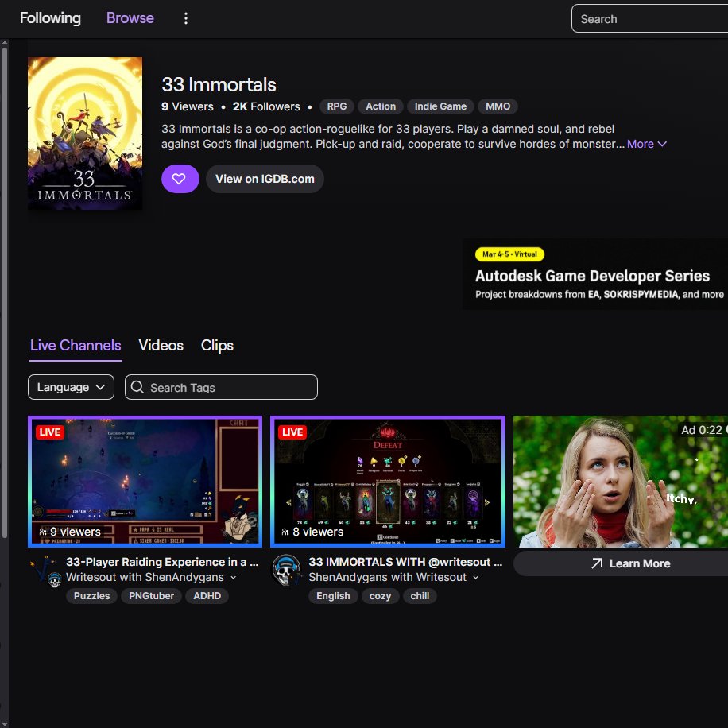The image size is (728, 728).
Task: Expand the Writesout with ShenAndygans chevron
Action: coord(234,578)
